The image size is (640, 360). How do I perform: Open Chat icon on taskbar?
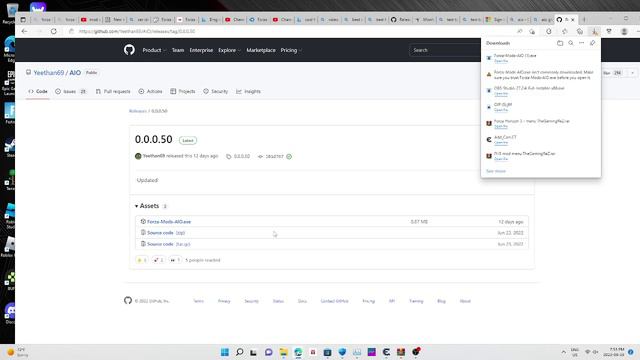point(269,352)
